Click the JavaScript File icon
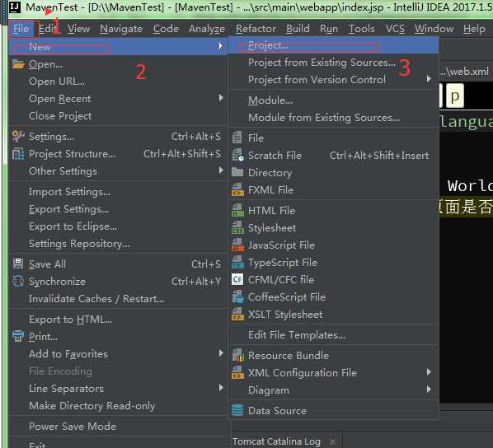493x448 pixels. click(x=237, y=245)
